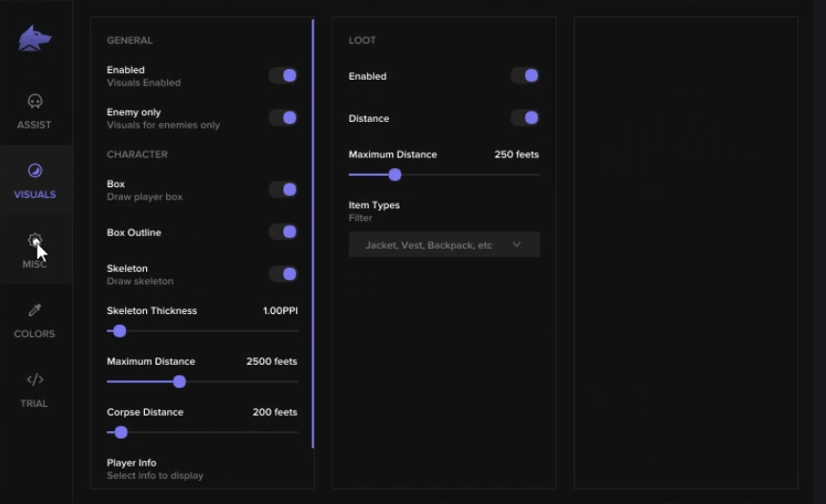
Task: Click the chevron arrow in Item Types dropdown
Action: 517,245
